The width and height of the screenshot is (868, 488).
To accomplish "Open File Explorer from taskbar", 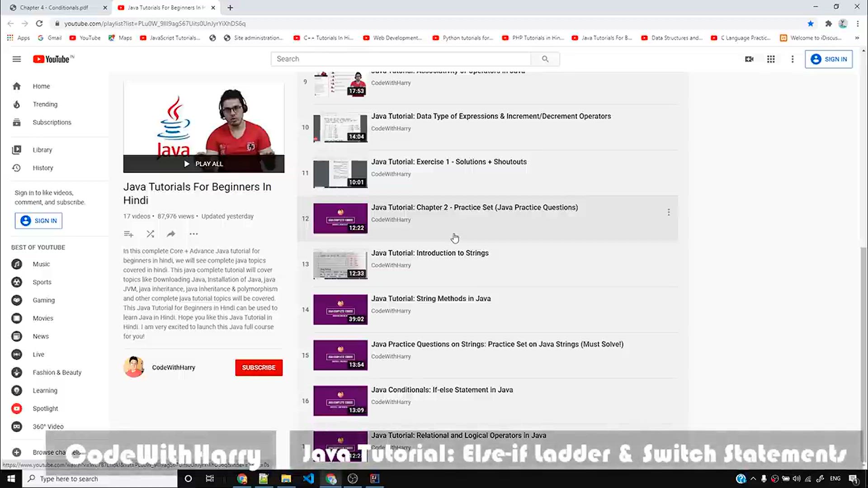I will [286, 479].
